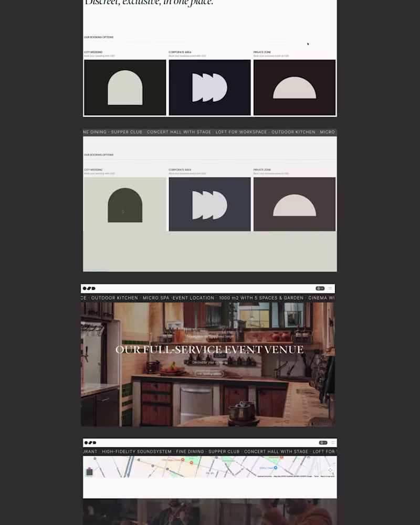Viewport: 420px width, 525px height.
Task: Click the blue EDEKA shop pin on the map
Action: point(276,467)
